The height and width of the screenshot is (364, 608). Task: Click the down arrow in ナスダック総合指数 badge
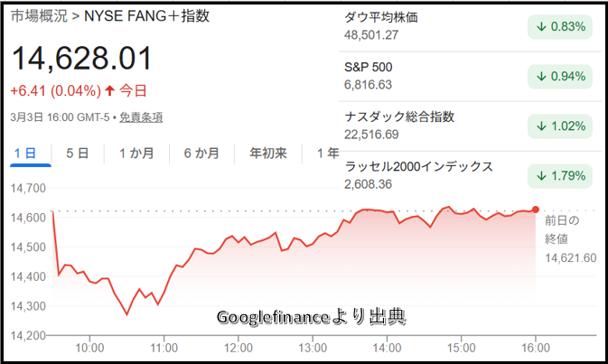[x=540, y=126]
